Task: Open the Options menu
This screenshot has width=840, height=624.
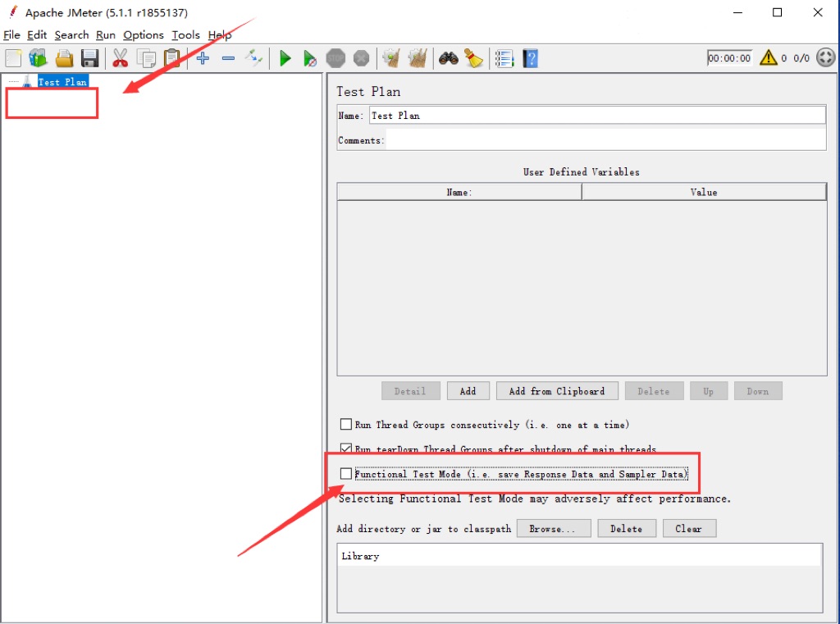Action: [x=144, y=34]
